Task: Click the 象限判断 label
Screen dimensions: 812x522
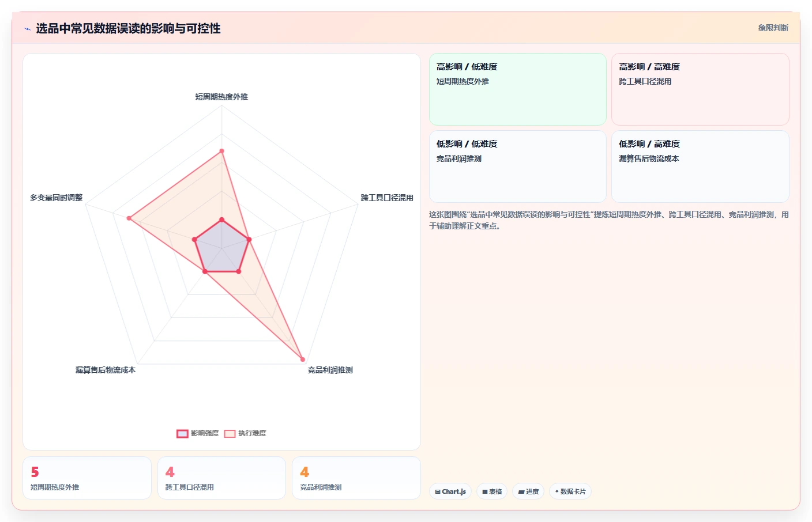Action: (773, 28)
